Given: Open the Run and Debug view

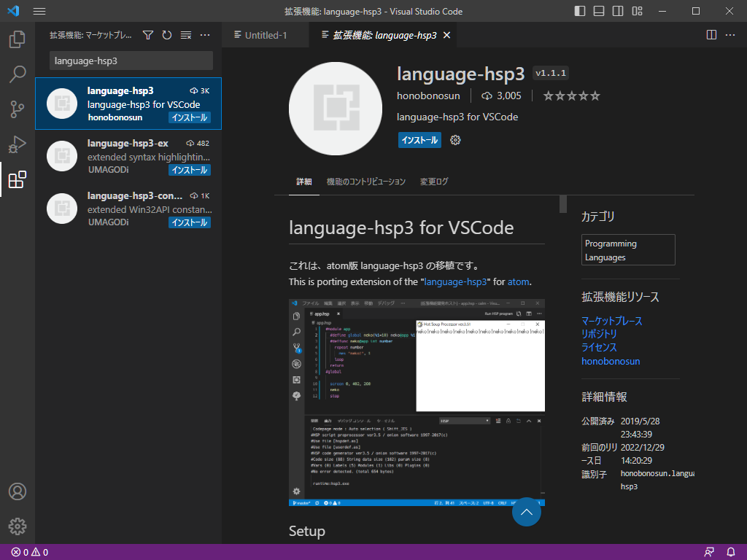Looking at the screenshot, I should pos(17,144).
